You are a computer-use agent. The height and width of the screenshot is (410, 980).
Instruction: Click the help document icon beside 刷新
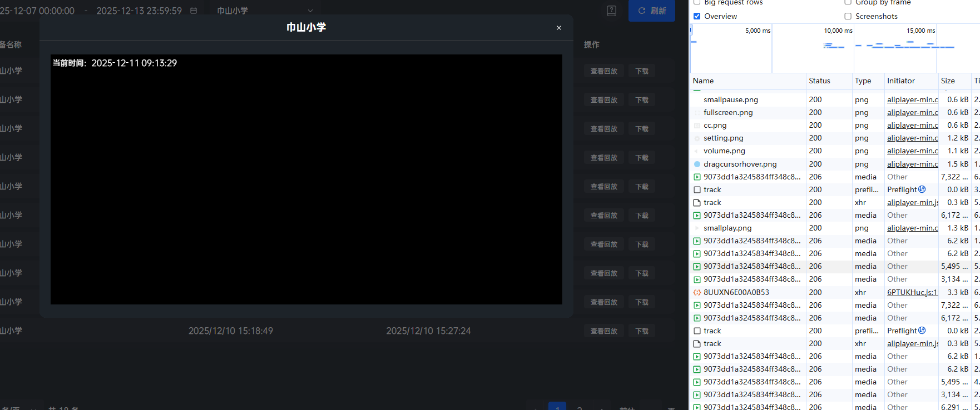click(x=611, y=11)
